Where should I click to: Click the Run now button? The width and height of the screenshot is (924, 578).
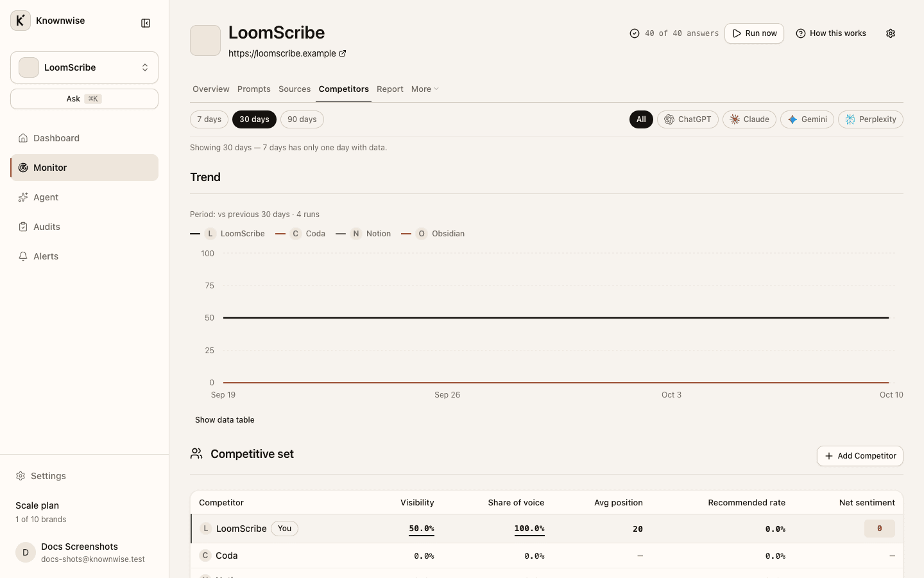coord(754,33)
